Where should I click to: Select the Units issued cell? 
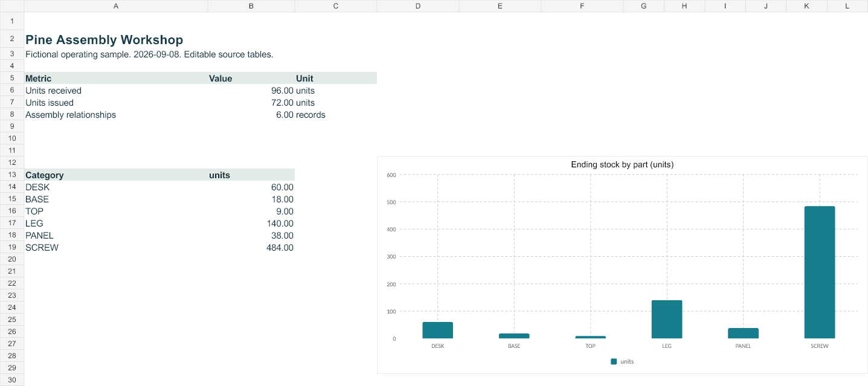[x=116, y=103]
